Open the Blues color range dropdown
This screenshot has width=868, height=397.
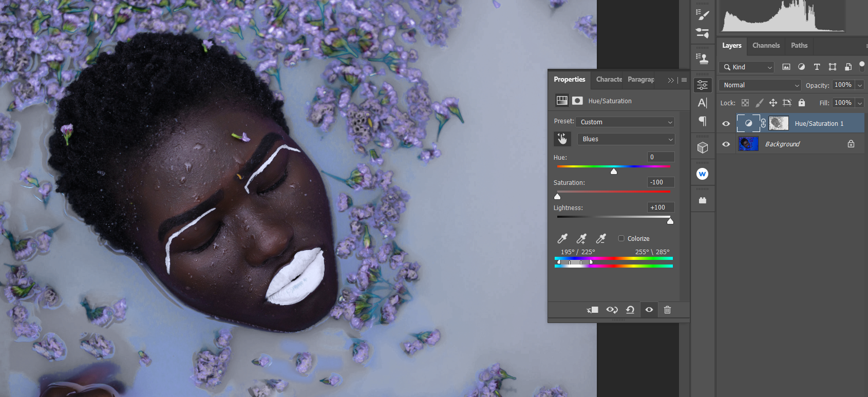(626, 139)
